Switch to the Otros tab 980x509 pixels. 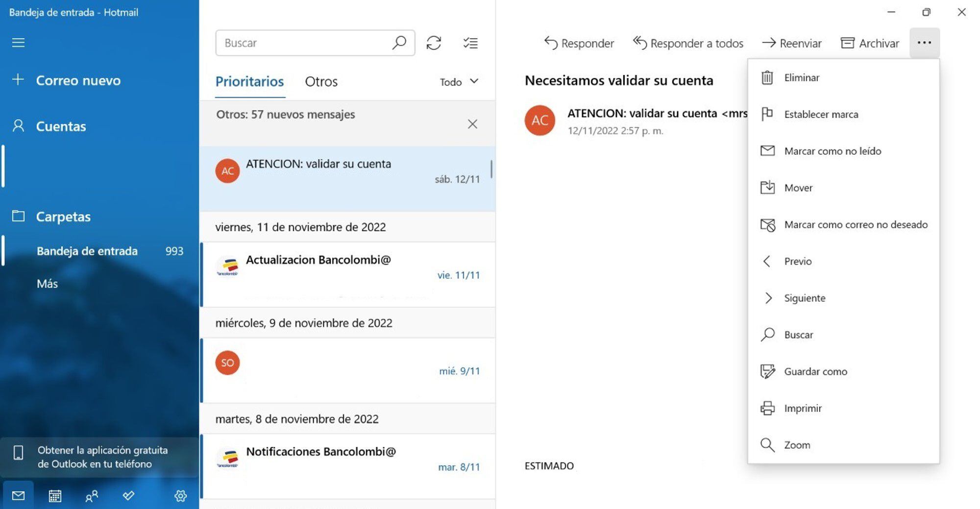click(x=321, y=81)
